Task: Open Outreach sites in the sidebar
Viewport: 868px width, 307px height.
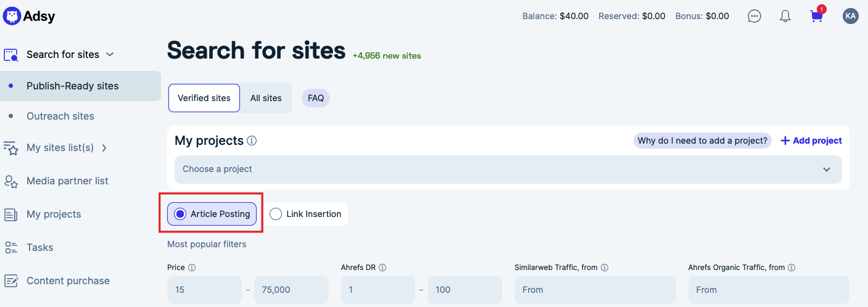Action: coord(60,116)
